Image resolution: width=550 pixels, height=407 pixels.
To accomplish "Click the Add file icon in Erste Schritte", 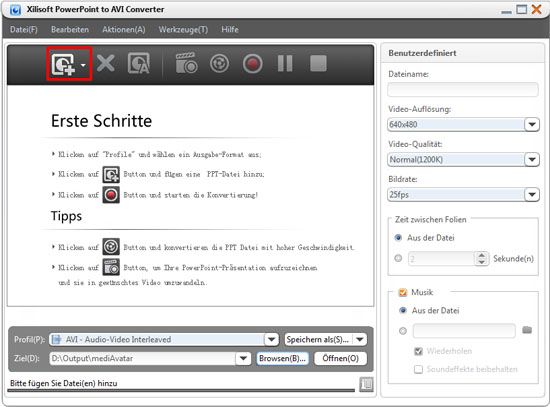I will (111, 174).
